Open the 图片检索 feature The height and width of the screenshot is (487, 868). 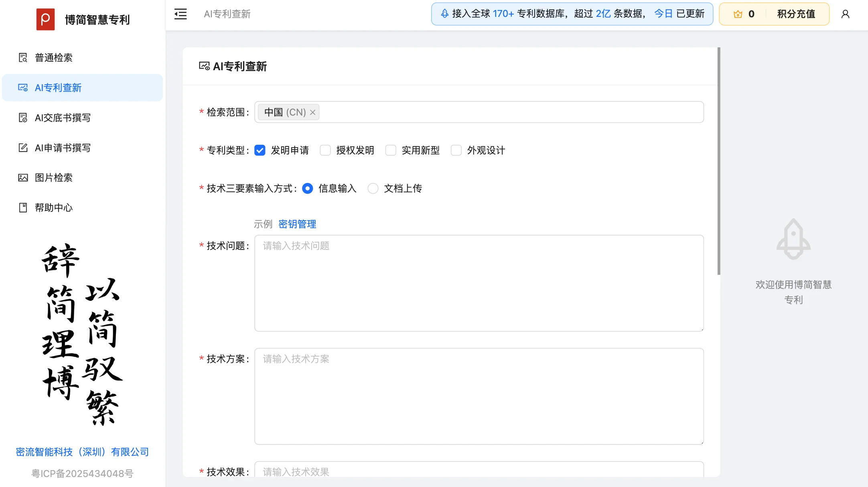click(53, 177)
